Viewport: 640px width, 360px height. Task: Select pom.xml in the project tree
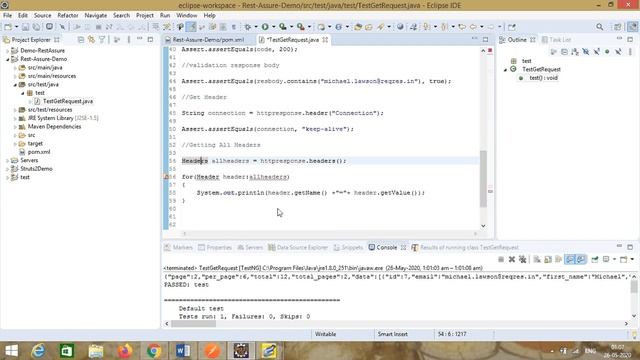[x=39, y=152]
